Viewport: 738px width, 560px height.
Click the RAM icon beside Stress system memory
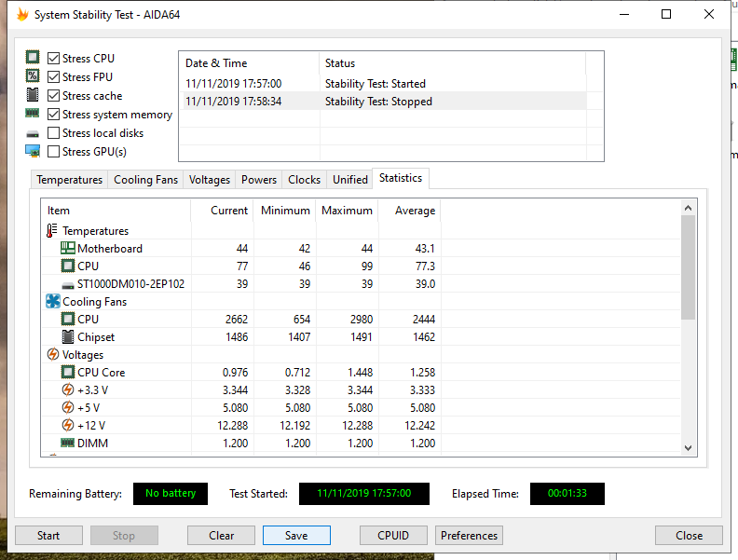(33, 113)
